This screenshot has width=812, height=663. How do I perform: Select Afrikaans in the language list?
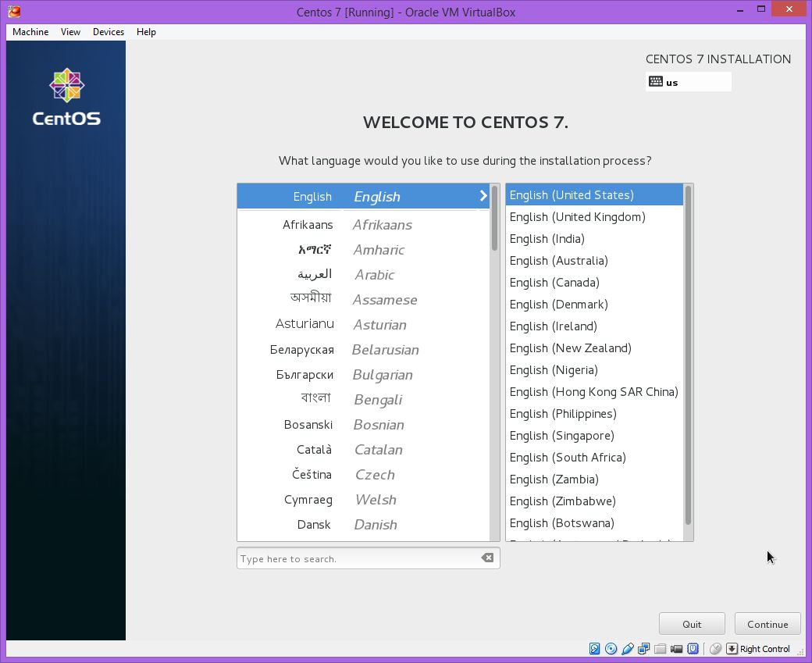363,225
